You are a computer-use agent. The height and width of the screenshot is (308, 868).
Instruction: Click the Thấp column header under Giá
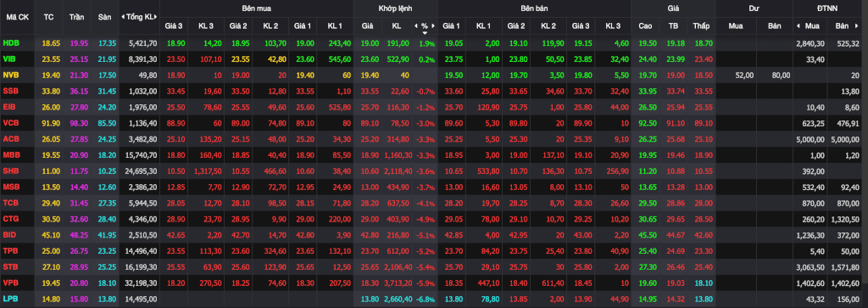coord(701,25)
